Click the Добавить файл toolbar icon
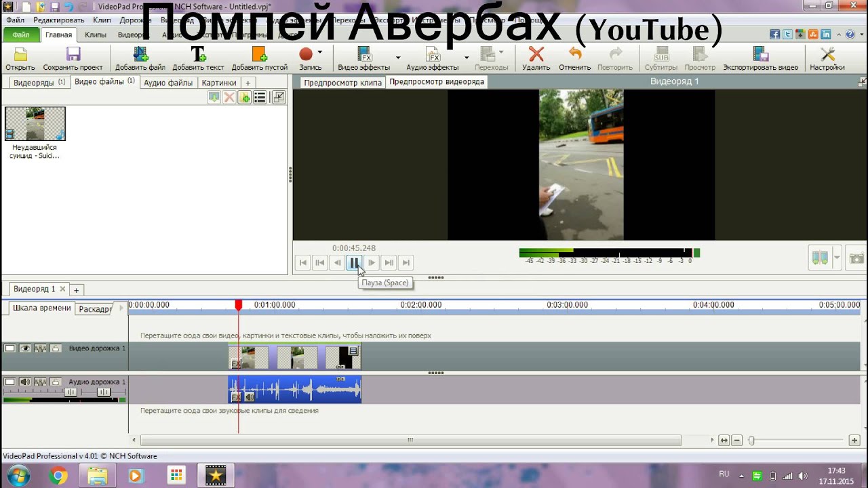This screenshot has height=488, width=868. [140, 54]
